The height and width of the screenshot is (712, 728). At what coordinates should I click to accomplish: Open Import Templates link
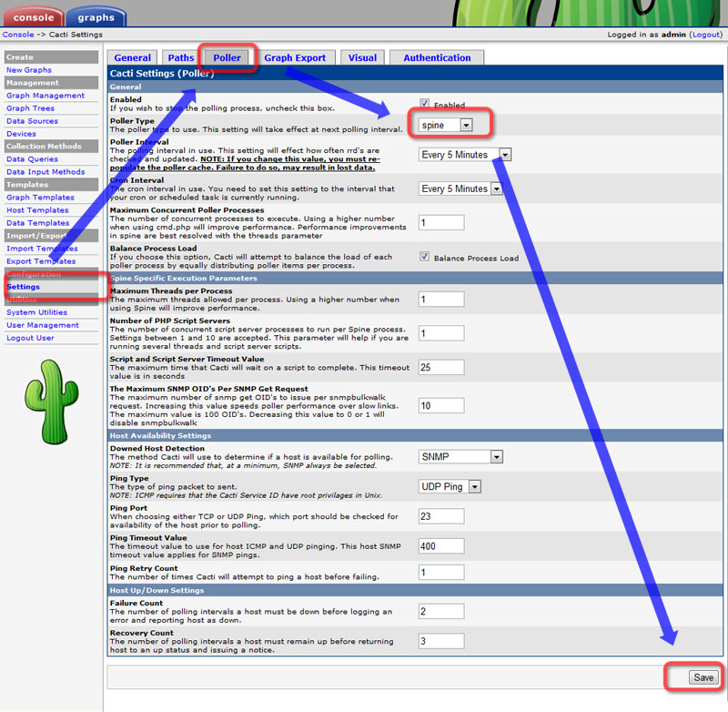point(42,249)
